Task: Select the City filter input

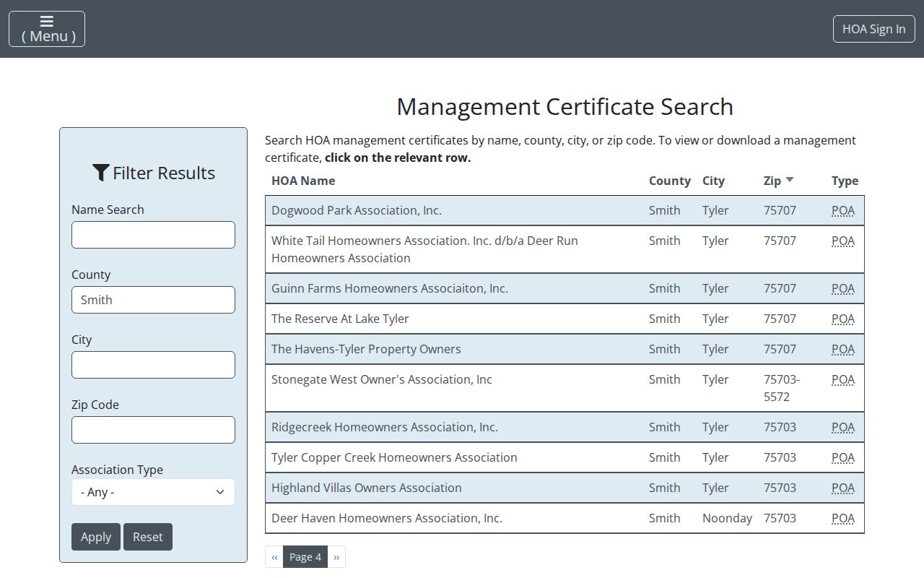Action: 153,365
